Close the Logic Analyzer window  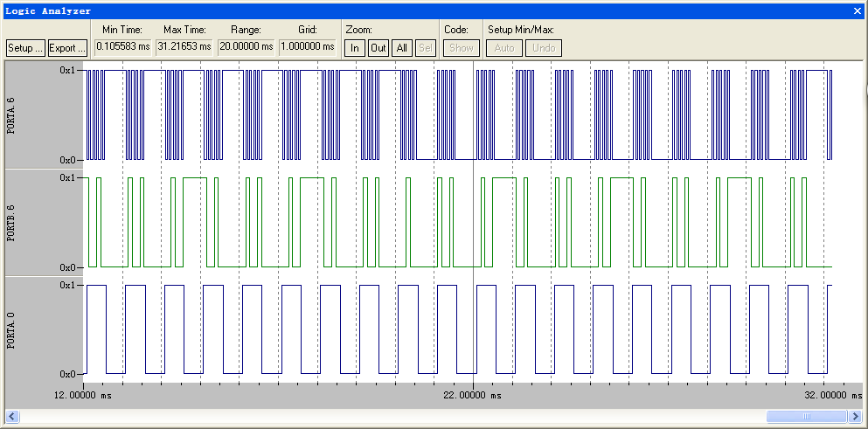858,11
